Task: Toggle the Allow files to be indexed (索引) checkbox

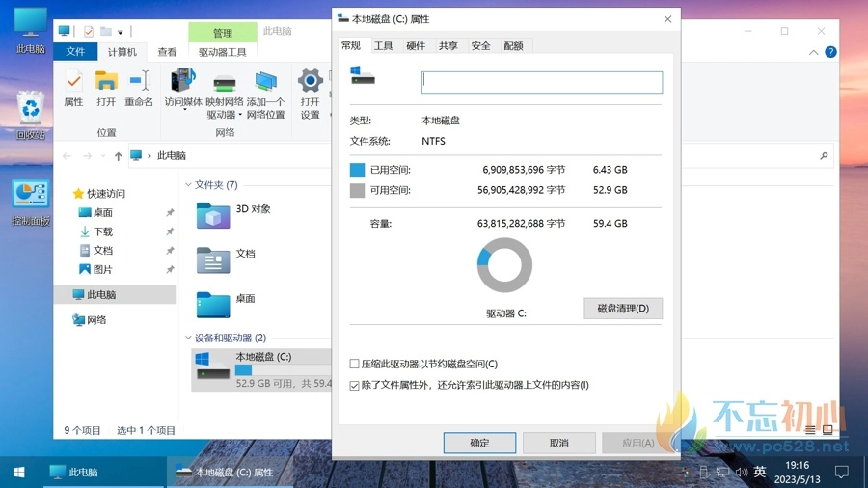Action: click(354, 385)
